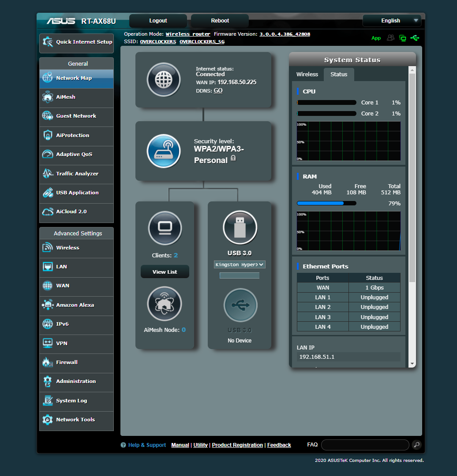Select the Traffic Analyzer icon
The image size is (457, 476).
pyautogui.click(x=48, y=174)
